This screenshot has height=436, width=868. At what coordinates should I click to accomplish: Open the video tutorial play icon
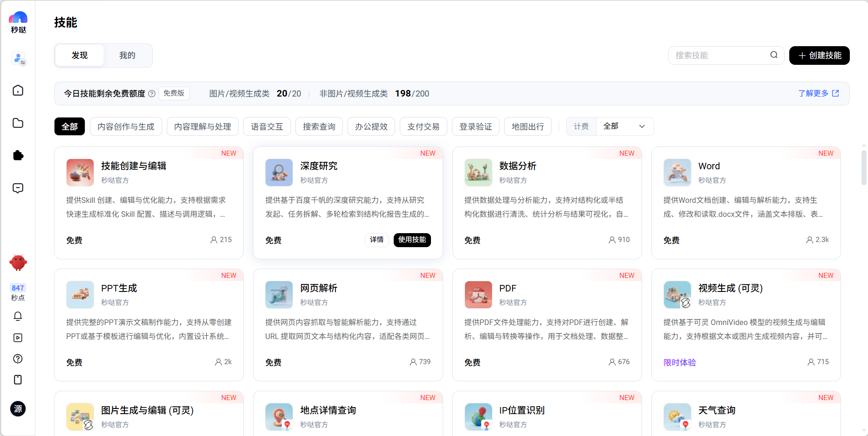[x=18, y=338]
